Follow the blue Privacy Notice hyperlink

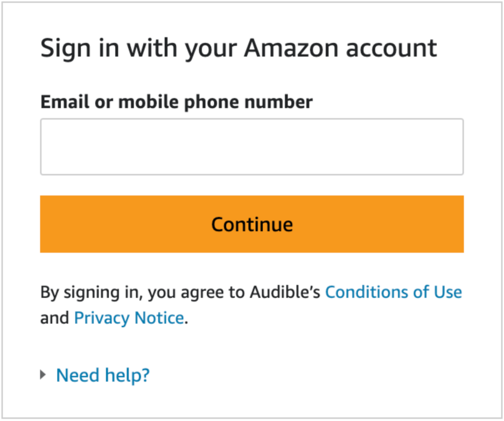(x=129, y=318)
